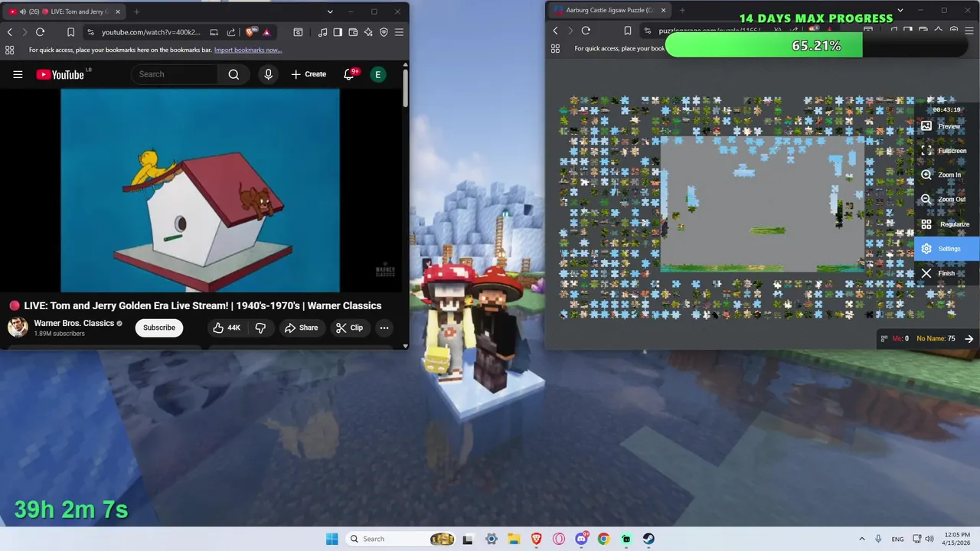Open Warner Bros. Classics channel avatar
The width and height of the screenshot is (980, 551).
point(18,328)
